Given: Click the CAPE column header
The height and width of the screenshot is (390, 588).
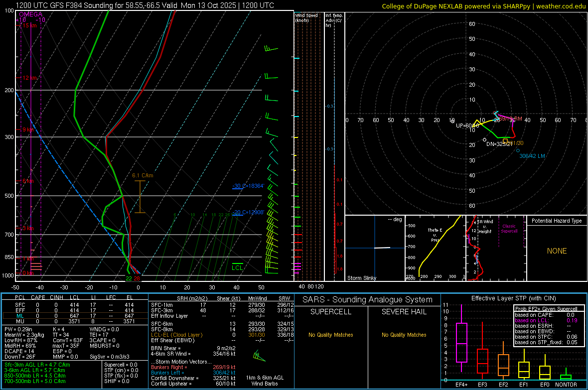Looking at the screenshot, I should point(38,297).
